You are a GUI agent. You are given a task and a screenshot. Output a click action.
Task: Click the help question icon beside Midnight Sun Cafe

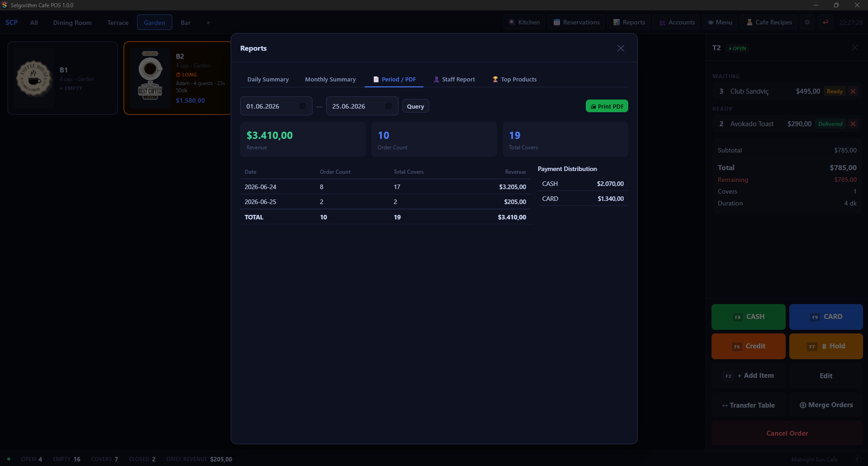(x=857, y=459)
